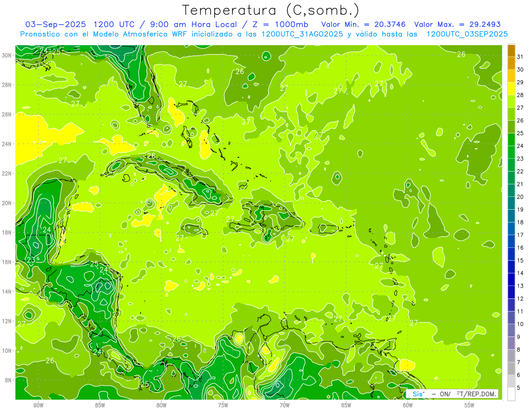Screen dimensions: 532x411
Task: Click the '12N' latitude axis label
Action: pos(7,321)
